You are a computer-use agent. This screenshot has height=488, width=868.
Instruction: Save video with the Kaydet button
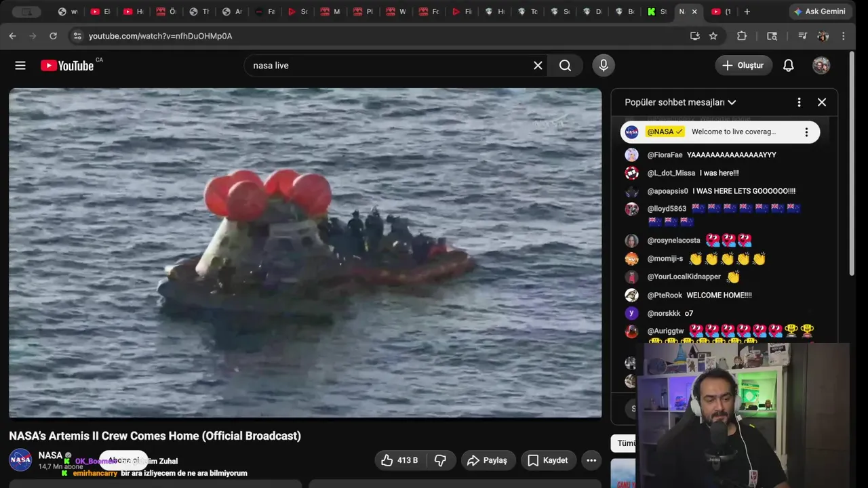[548, 460]
